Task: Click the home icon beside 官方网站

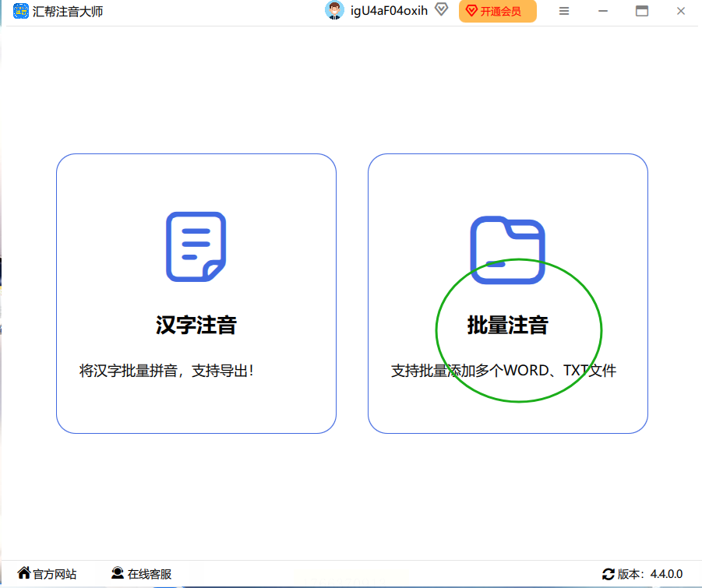Action: click(23, 573)
